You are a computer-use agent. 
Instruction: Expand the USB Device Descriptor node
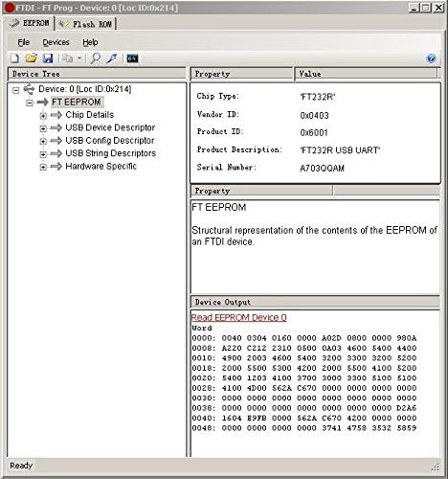(x=43, y=128)
